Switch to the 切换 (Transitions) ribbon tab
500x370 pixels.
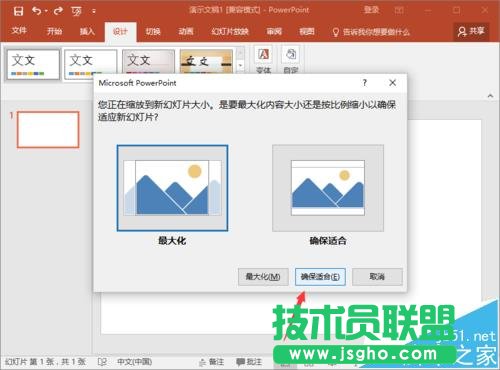pos(153,31)
